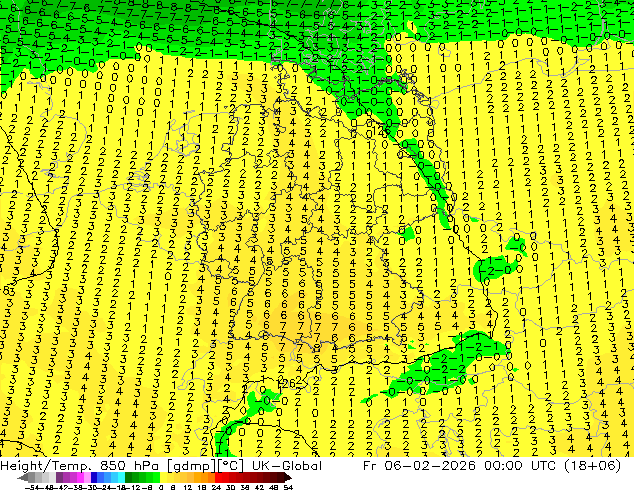Pick the bright red swatch in the legend
The width and height of the screenshot is (634, 490).
[218, 478]
